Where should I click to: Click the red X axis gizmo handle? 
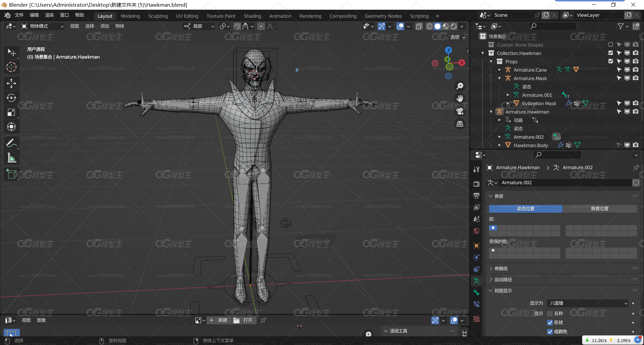point(462,63)
